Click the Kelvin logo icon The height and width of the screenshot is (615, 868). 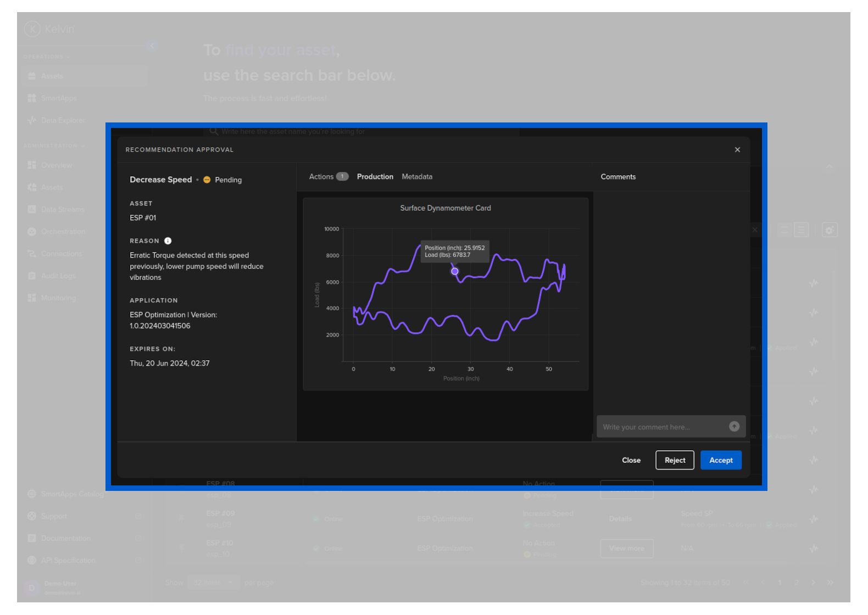(x=32, y=29)
